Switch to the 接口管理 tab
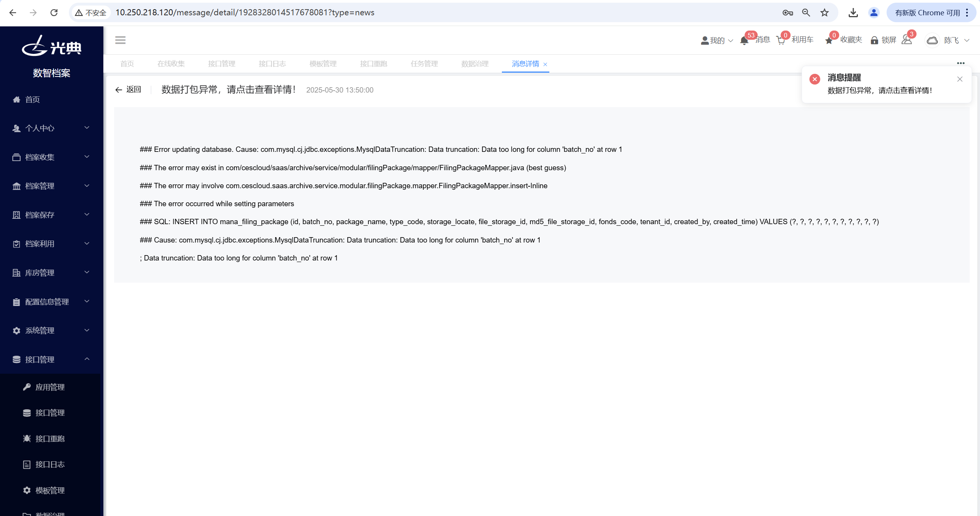 coord(222,64)
